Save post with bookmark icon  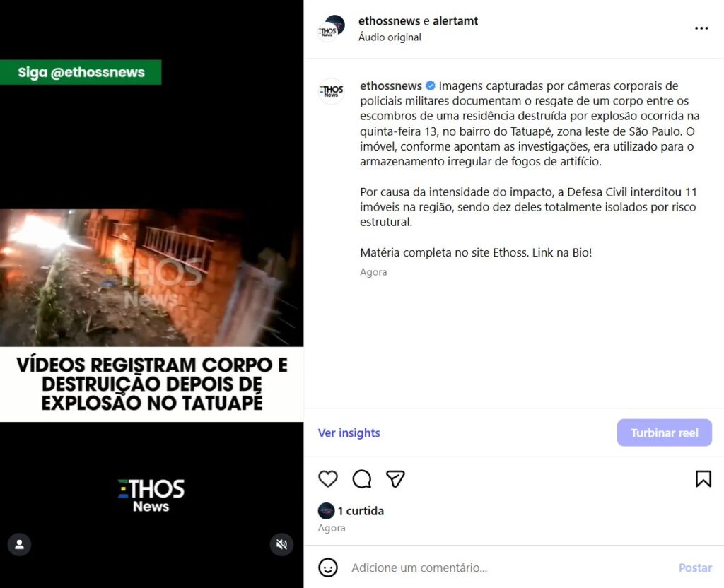coord(703,478)
